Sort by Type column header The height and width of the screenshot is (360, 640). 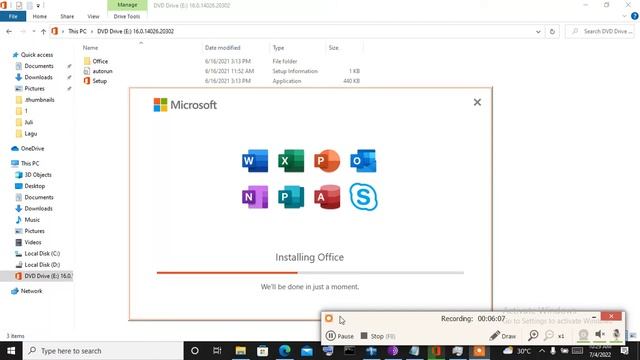[278, 48]
